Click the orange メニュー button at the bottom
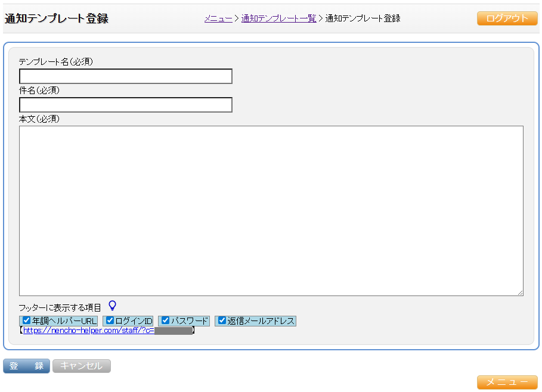The height and width of the screenshot is (392, 542). [x=507, y=382]
